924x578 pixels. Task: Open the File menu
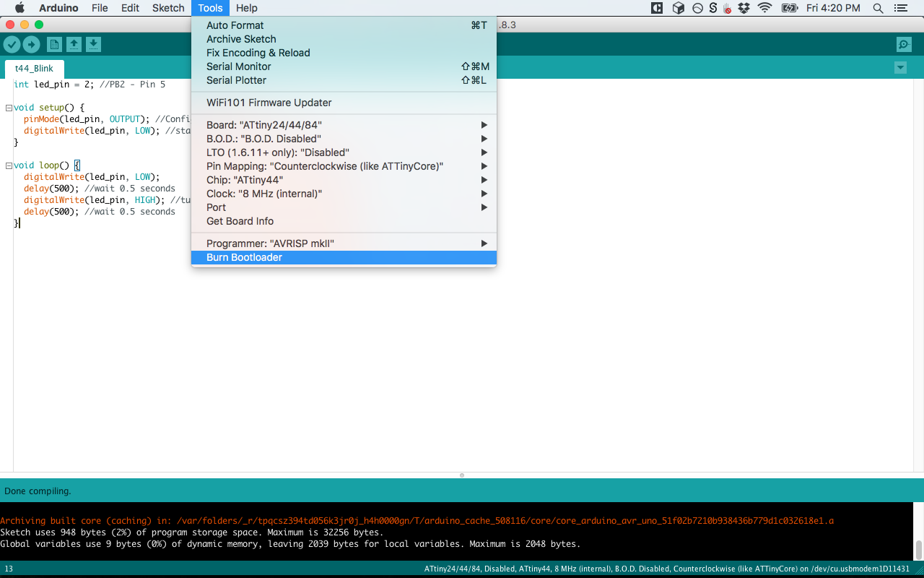pyautogui.click(x=100, y=8)
